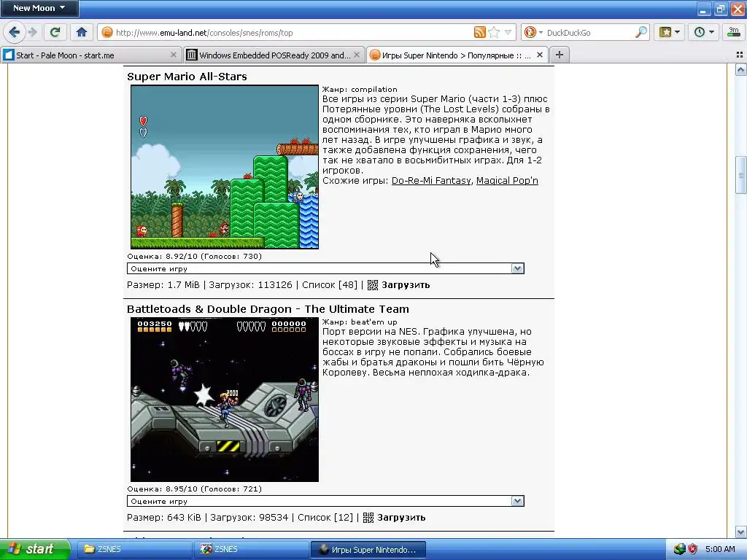747x560 pixels.
Task: Click Загрузить for Battletoads & Double Dragon
Action: [x=401, y=518]
